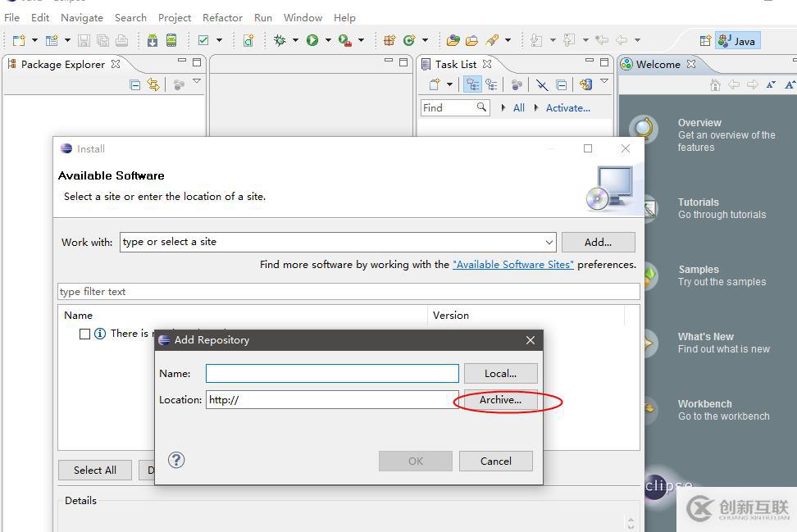Open the Available Software Sites link
This screenshot has width=797, height=532.
(x=512, y=265)
